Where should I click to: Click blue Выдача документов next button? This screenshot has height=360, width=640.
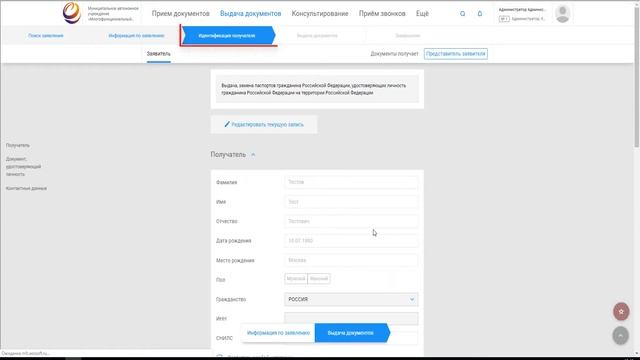tap(351, 333)
